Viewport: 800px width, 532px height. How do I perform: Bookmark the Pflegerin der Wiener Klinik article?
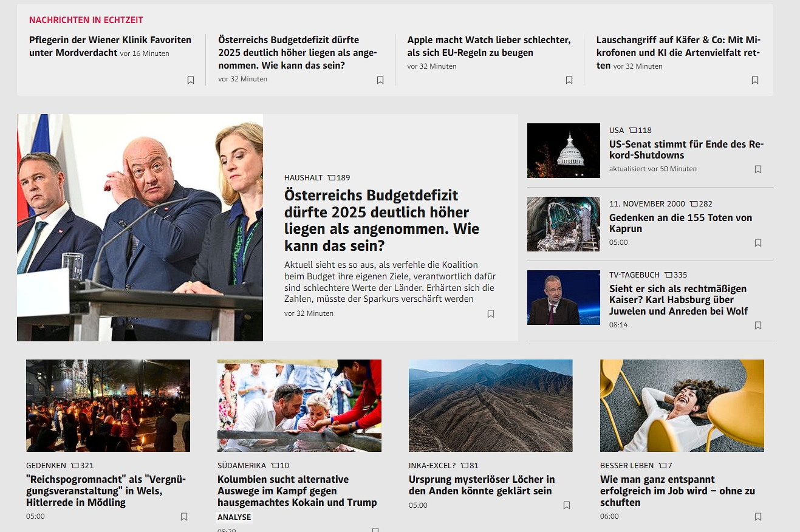click(191, 80)
